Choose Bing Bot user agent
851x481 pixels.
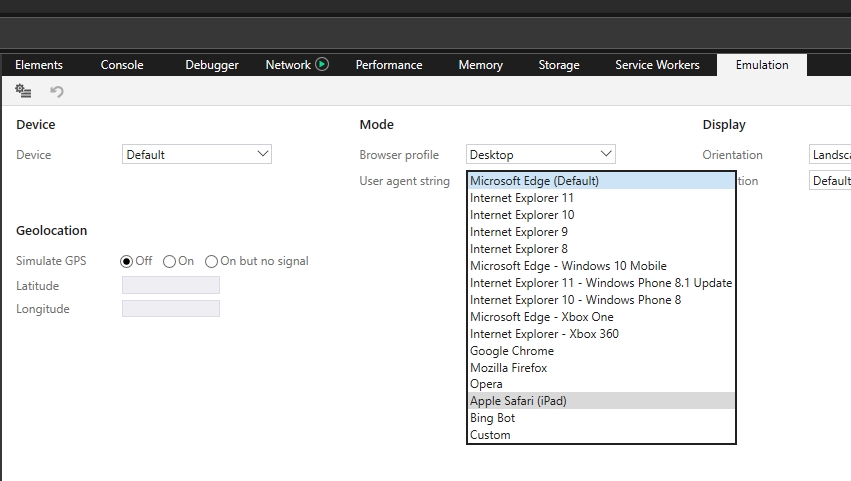pyautogui.click(x=601, y=417)
